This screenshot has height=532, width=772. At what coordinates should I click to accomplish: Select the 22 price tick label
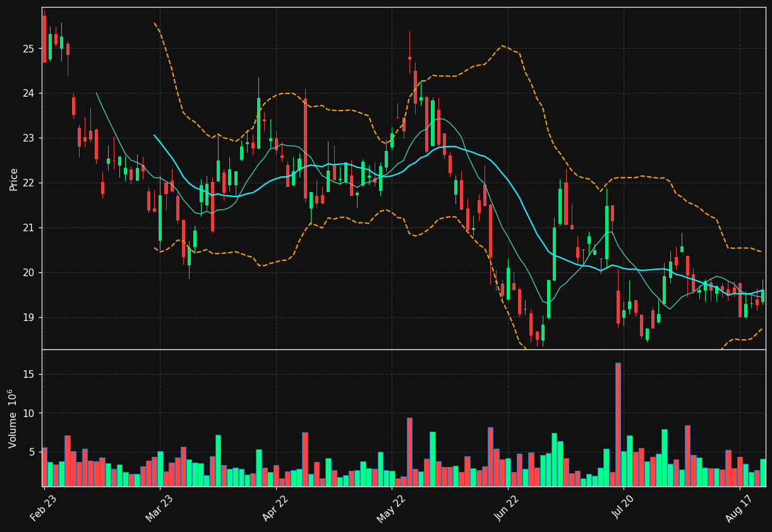(x=30, y=183)
